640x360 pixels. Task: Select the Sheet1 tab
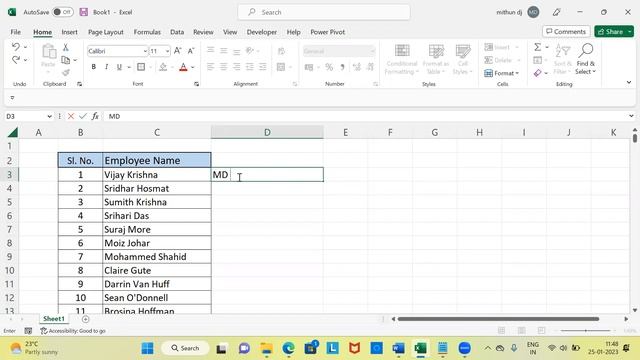point(54,319)
